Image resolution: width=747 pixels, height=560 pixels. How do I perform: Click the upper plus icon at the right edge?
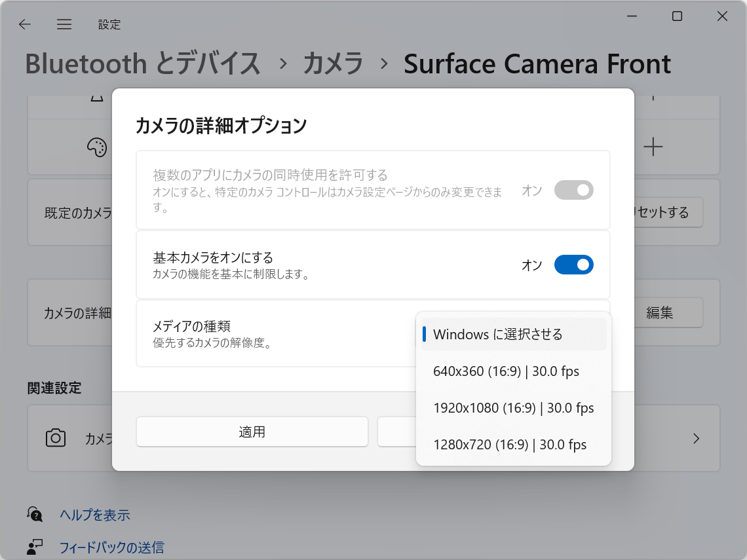[x=653, y=96]
